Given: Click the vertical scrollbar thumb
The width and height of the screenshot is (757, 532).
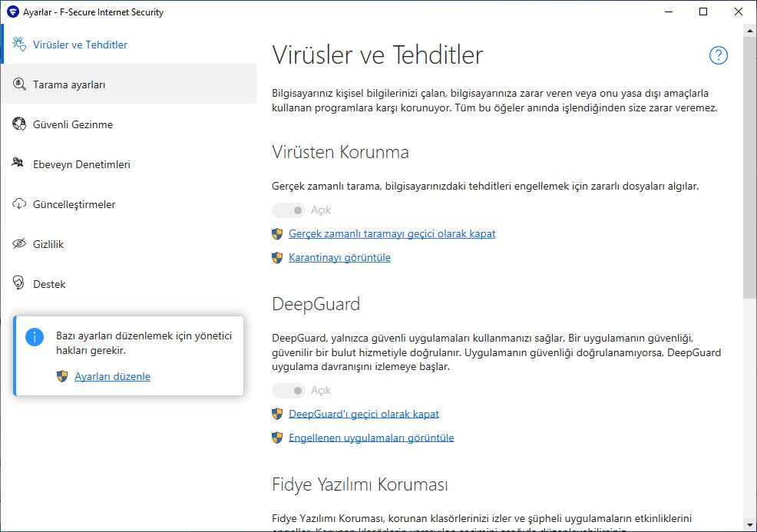Looking at the screenshot, I should coord(750,167).
